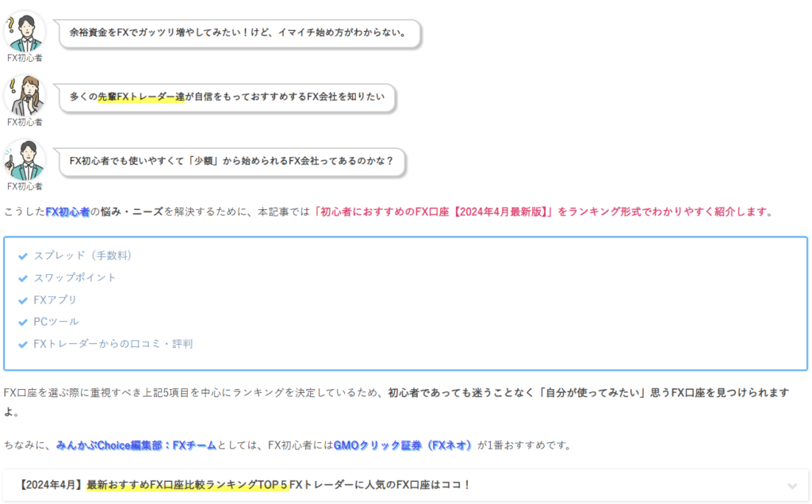
Task: Click the third FX初心者 avatar with raised hand
Action: [25, 158]
